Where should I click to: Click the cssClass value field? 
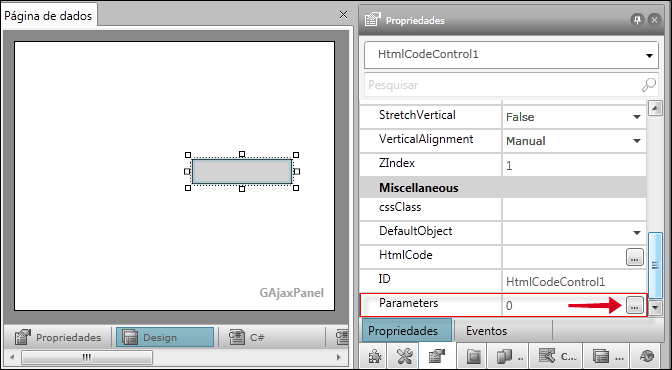574,209
